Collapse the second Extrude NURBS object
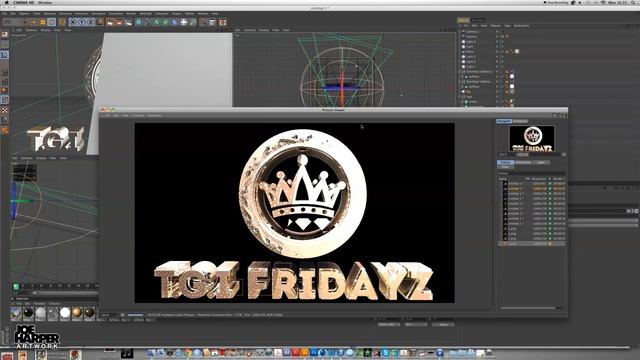Screen dimensions: 640x360 tap(460, 82)
